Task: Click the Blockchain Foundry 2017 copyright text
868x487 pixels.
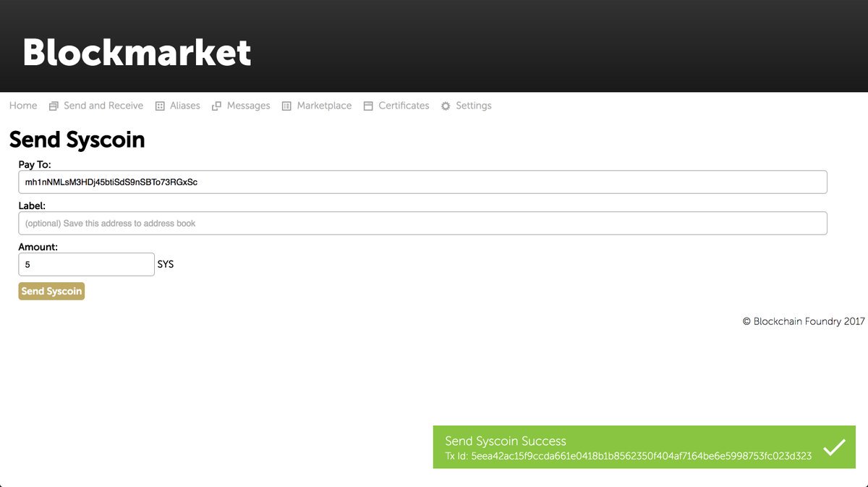Action: point(804,321)
